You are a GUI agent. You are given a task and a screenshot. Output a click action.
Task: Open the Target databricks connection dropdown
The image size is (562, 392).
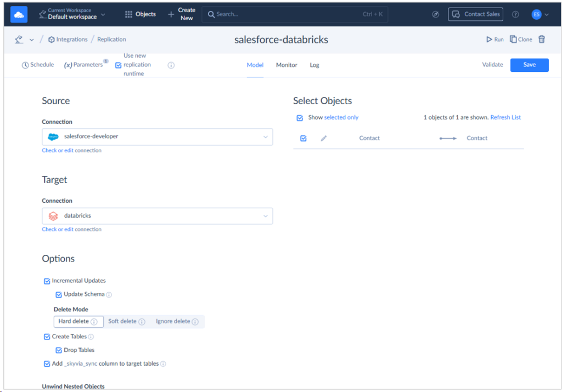158,216
